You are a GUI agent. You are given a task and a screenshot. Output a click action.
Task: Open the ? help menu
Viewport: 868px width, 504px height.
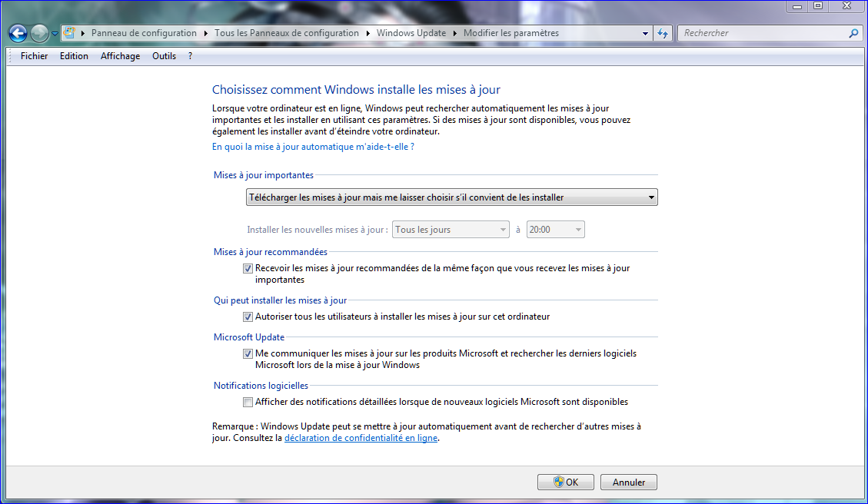tap(191, 56)
